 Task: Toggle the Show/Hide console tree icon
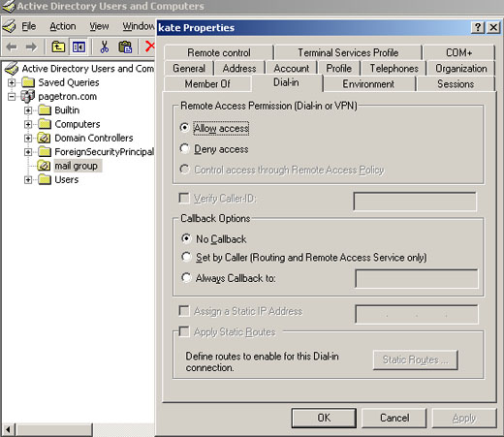(x=79, y=47)
